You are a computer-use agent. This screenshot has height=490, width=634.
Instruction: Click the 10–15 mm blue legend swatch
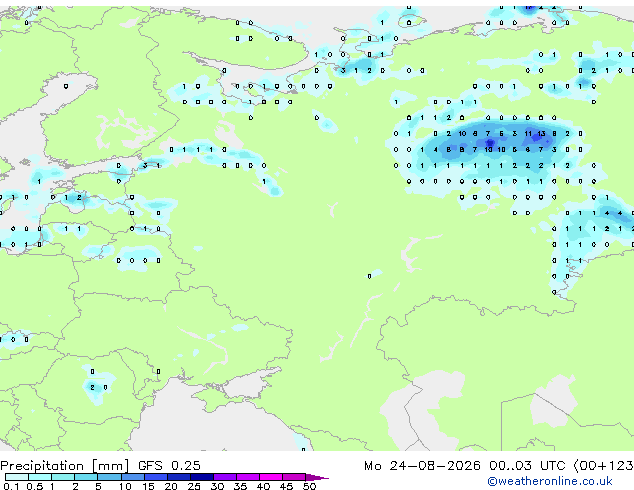click(x=132, y=477)
